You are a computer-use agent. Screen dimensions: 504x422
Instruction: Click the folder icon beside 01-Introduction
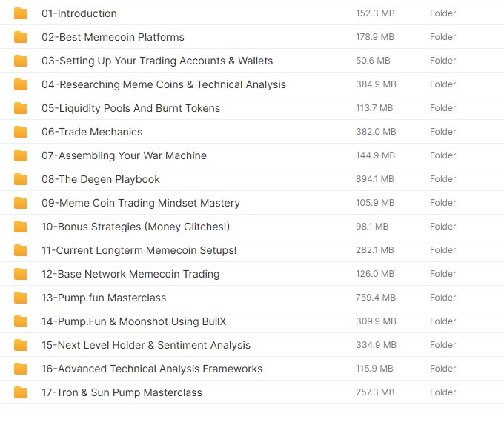[x=21, y=13]
